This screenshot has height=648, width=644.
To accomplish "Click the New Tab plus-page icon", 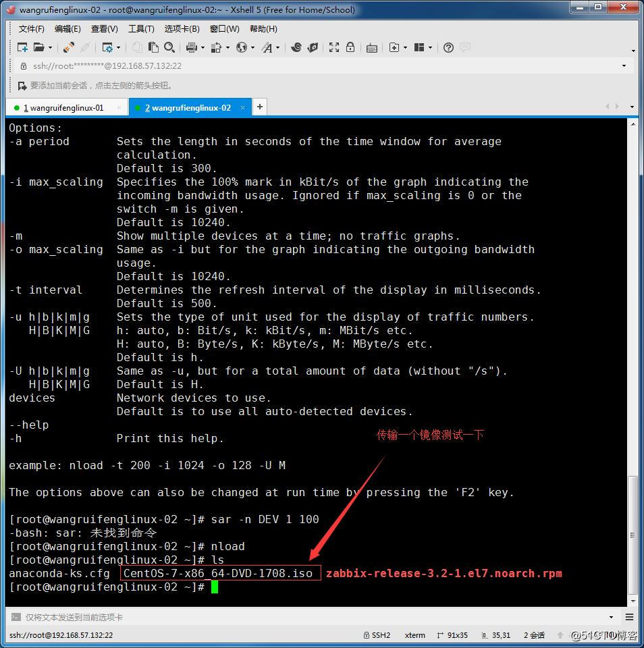I will 394,47.
